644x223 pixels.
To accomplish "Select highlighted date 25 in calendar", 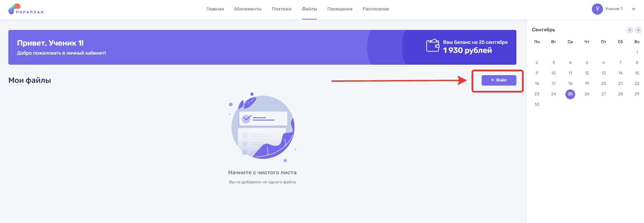I will click(570, 94).
